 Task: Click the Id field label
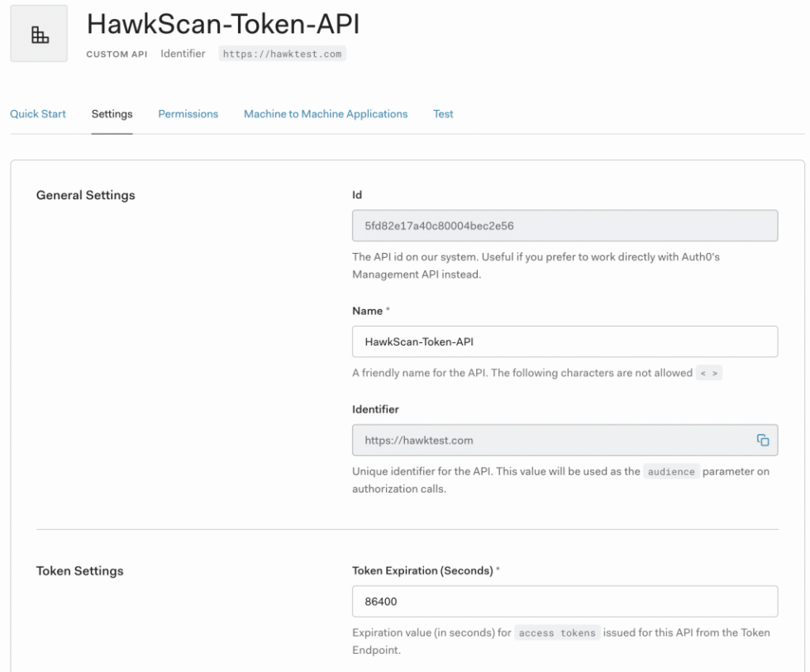357,195
